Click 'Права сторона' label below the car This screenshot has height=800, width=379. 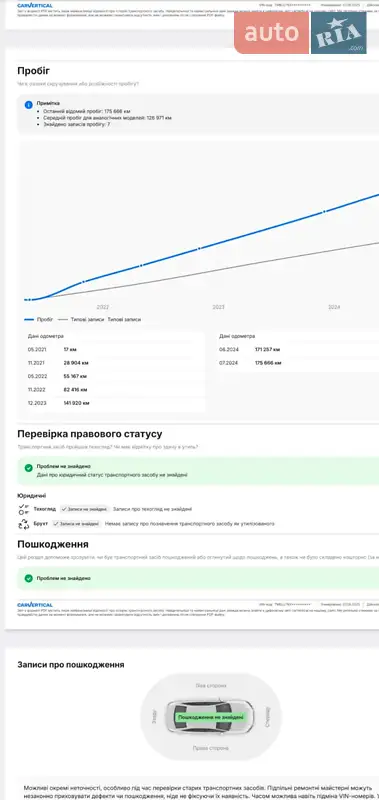pos(211,748)
